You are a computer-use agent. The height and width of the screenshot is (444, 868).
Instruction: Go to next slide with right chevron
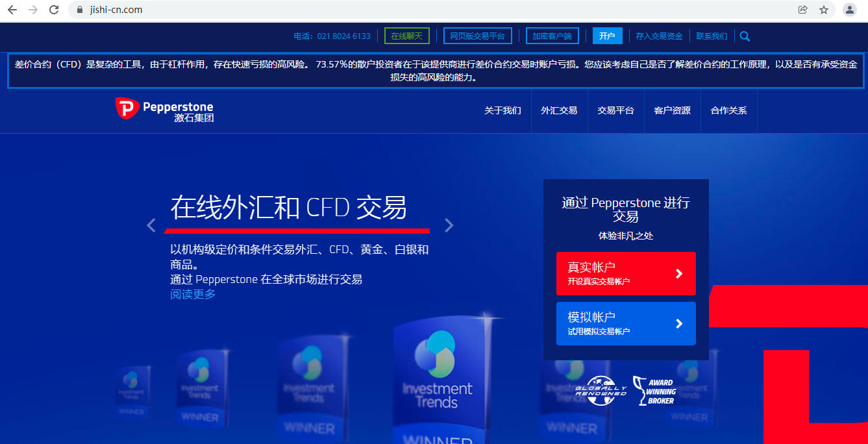pyautogui.click(x=449, y=225)
